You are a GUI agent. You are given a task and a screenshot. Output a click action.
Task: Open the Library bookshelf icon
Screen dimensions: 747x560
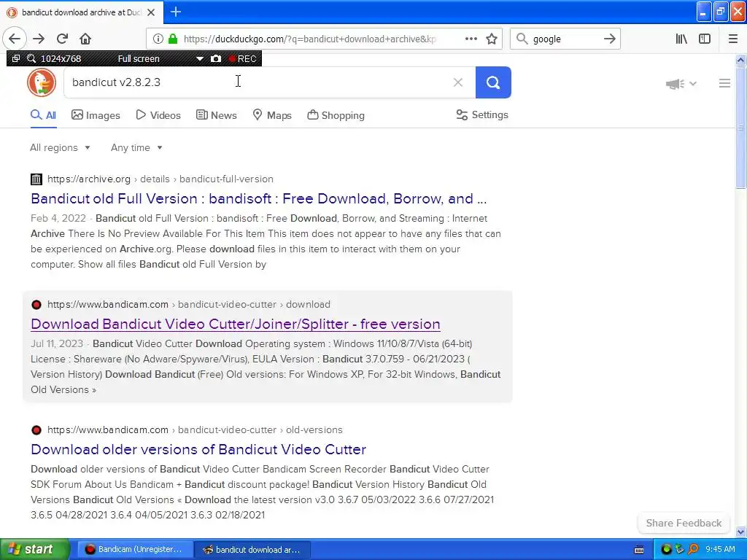(x=681, y=39)
